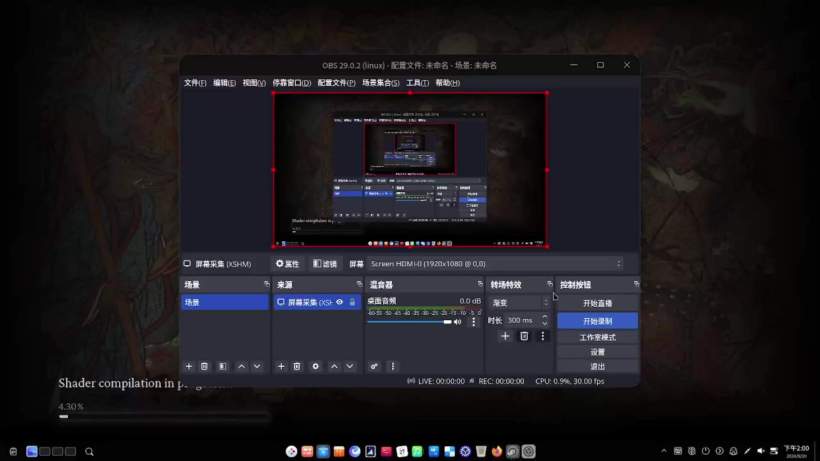
Task: Open 属性 properties button in source toolbar
Action: [x=288, y=264]
